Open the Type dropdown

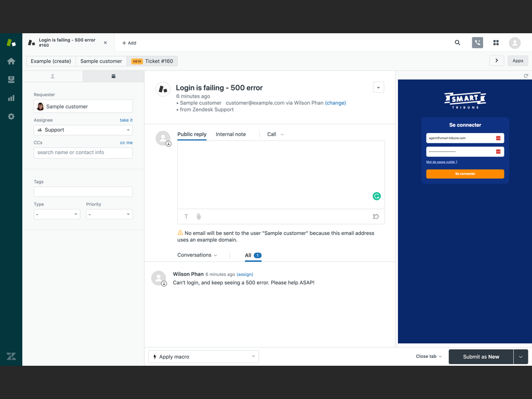(x=57, y=214)
